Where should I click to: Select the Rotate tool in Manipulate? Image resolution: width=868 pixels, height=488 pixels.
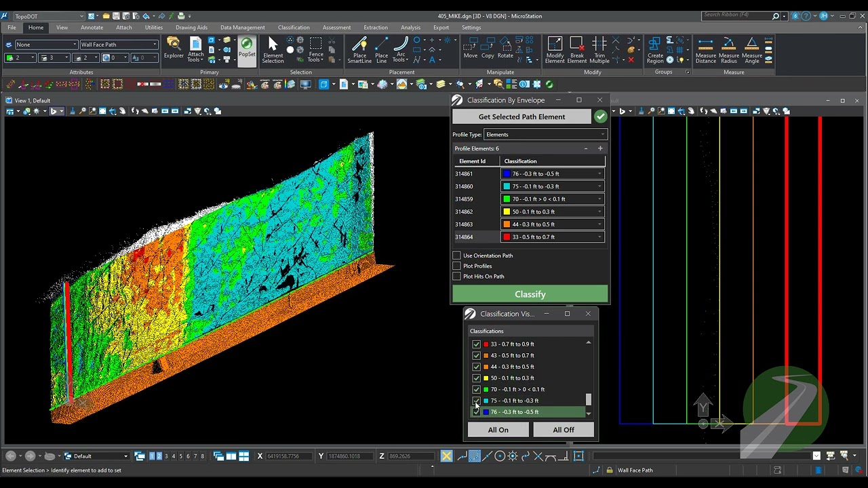[505, 49]
